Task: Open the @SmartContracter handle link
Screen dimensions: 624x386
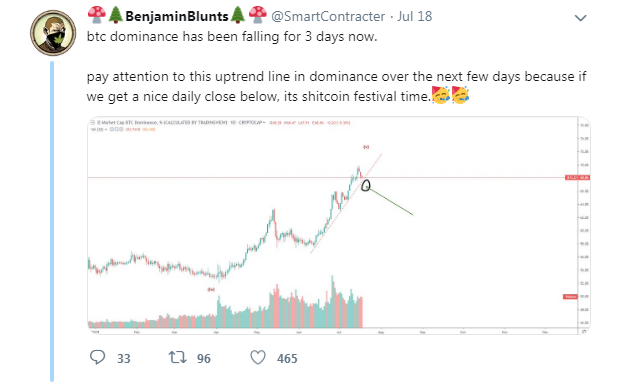Action: click(x=328, y=16)
